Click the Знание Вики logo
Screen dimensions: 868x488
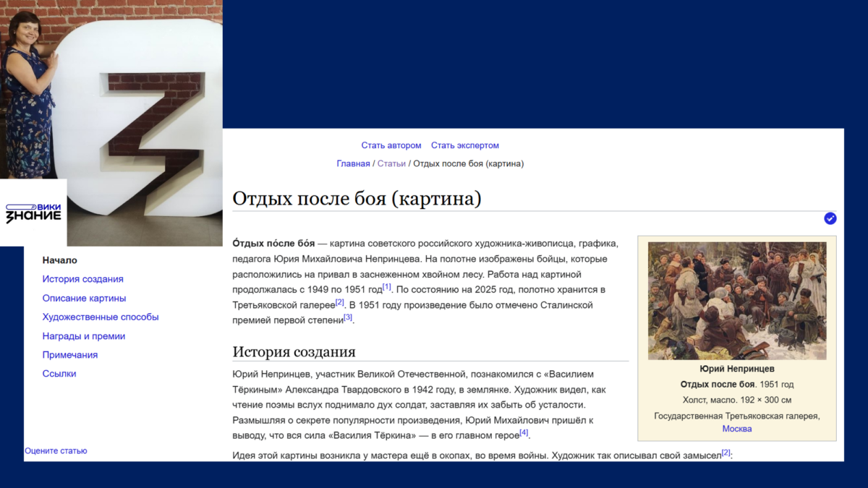point(33,213)
